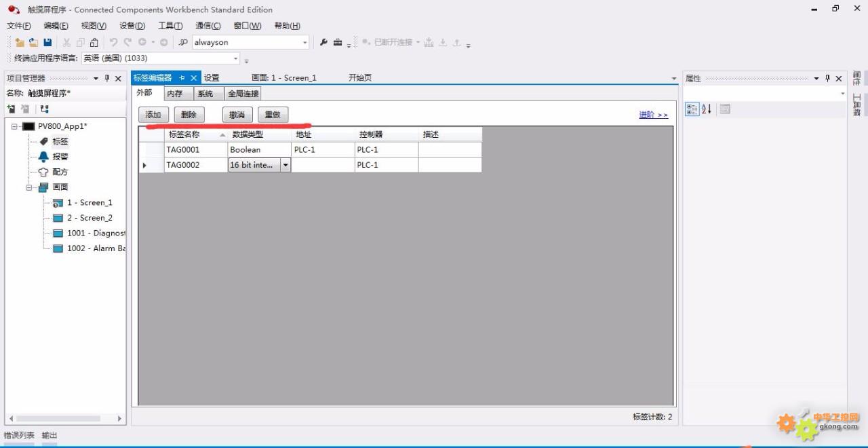Image resolution: width=868 pixels, height=448 pixels.
Task: Click the Undo (撤消) button in tag editor
Action: point(238,115)
